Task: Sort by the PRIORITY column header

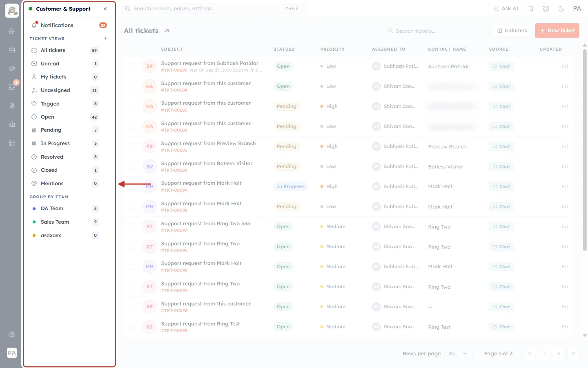Action: pos(332,49)
